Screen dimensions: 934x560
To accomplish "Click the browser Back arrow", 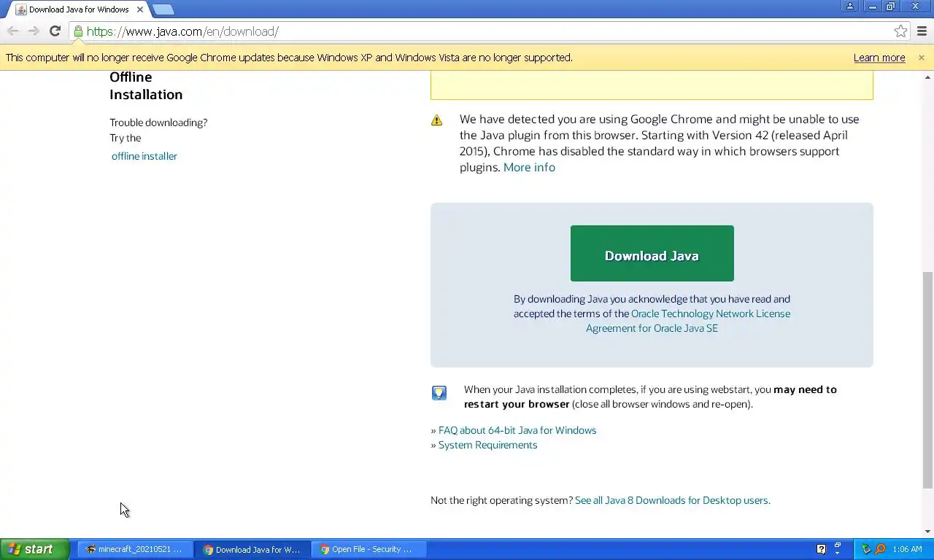I will 13,31.
